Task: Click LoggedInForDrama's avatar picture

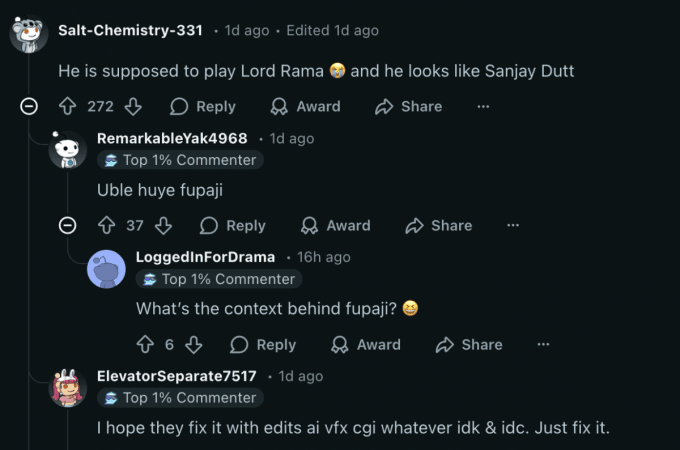Action: [x=107, y=269]
